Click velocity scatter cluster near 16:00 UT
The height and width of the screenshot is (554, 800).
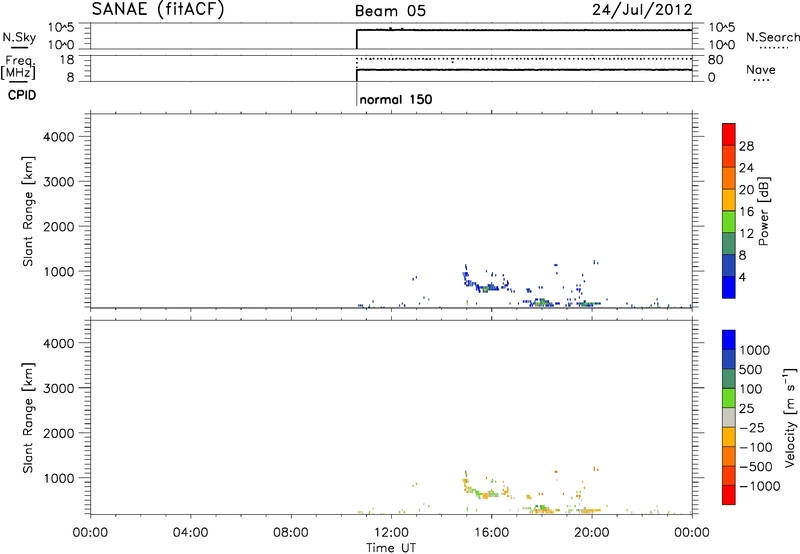(x=485, y=490)
